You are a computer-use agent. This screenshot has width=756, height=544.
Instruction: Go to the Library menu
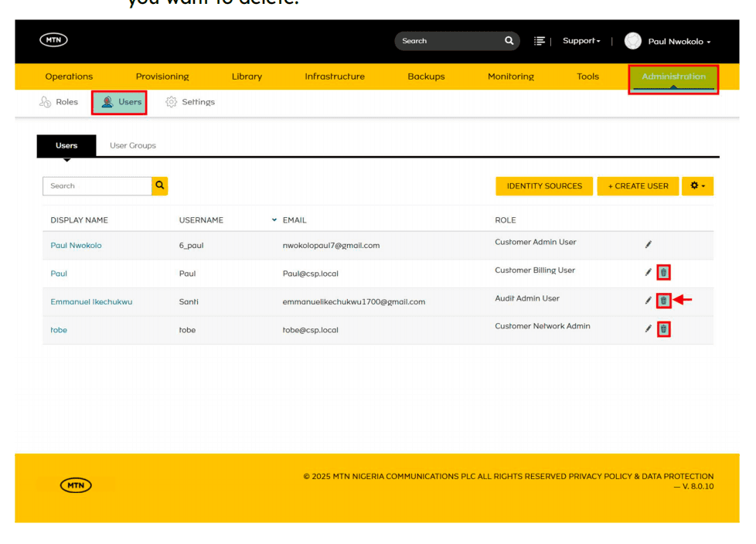coord(247,76)
